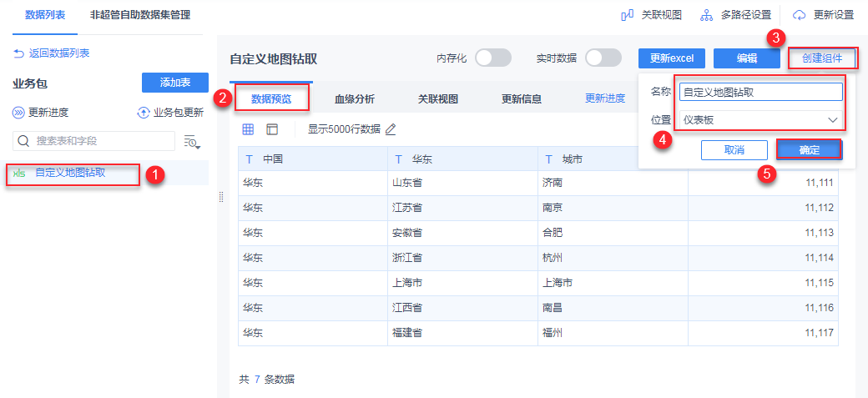This screenshot has height=398, width=868.
Task: Open the 更新信息 tab
Action: click(522, 98)
